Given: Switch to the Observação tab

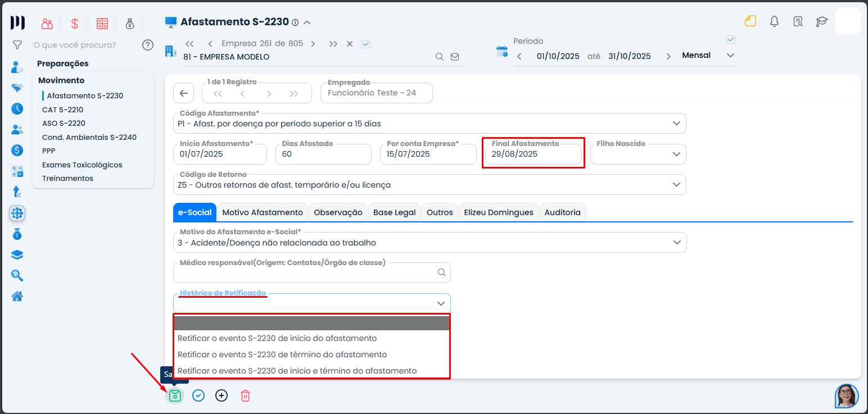Looking at the screenshot, I should [x=338, y=212].
